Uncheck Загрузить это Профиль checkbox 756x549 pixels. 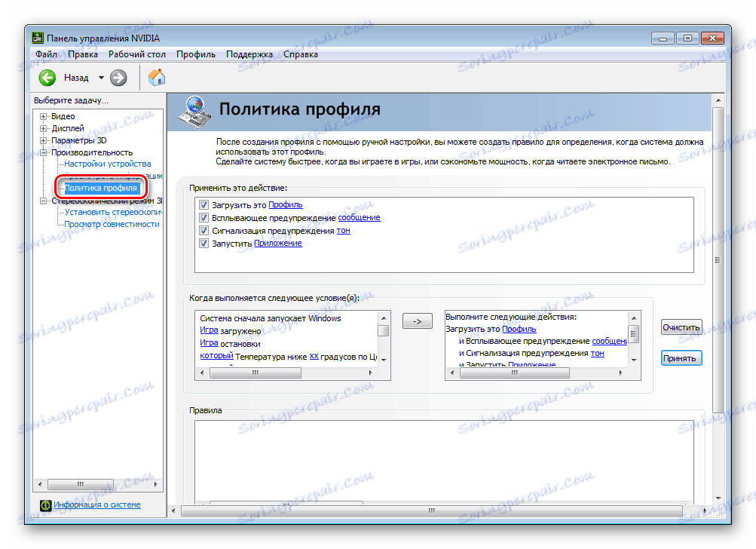204,205
